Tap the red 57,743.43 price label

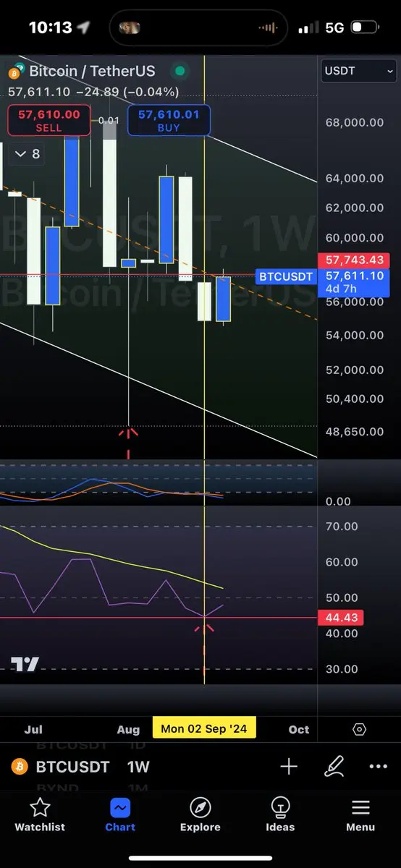point(353,260)
